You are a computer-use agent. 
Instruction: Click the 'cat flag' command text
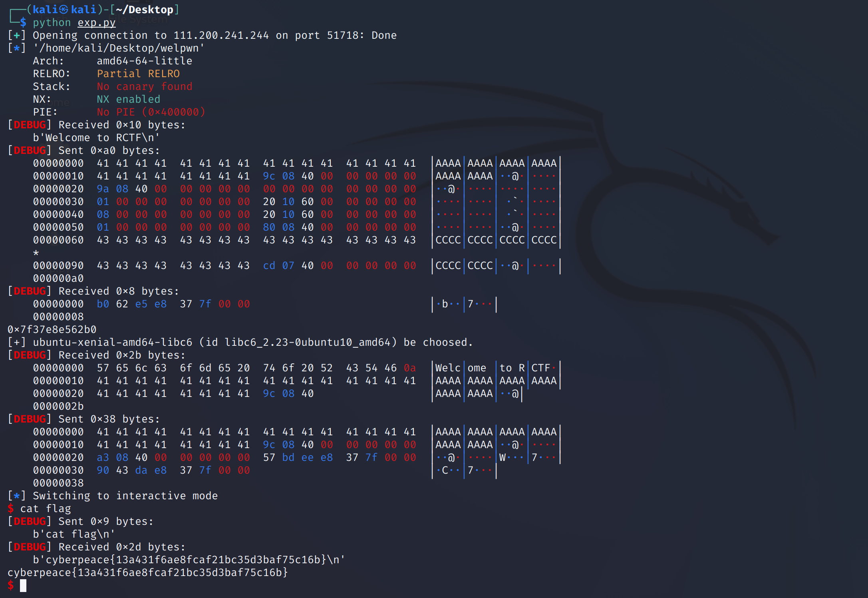click(x=46, y=508)
